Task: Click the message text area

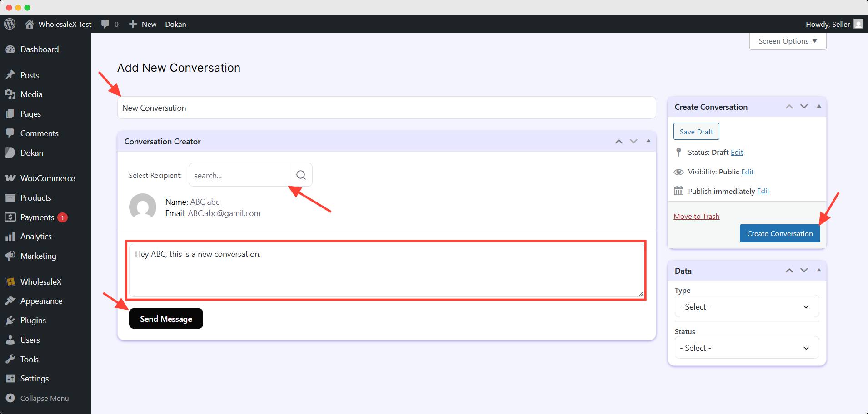Action: tap(386, 270)
